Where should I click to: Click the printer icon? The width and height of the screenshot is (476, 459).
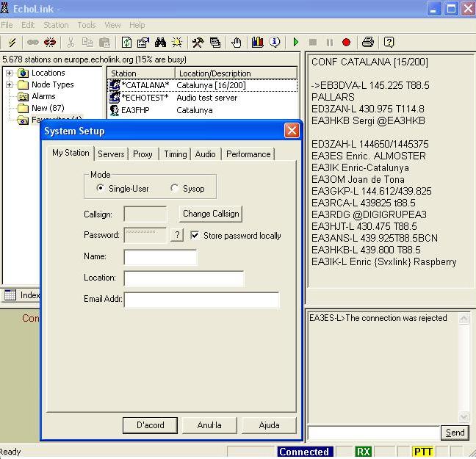click(368, 42)
